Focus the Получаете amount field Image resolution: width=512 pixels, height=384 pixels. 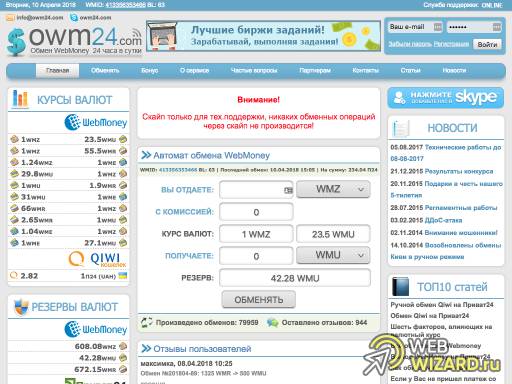click(256, 256)
